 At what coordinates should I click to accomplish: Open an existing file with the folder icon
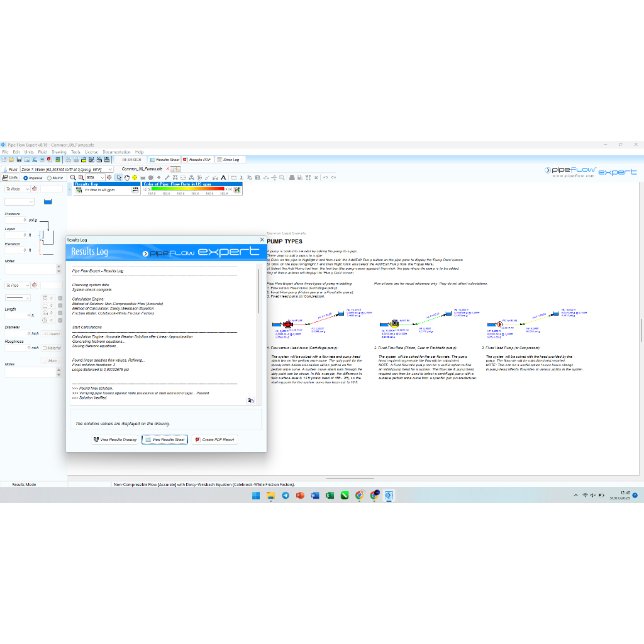click(x=11, y=160)
